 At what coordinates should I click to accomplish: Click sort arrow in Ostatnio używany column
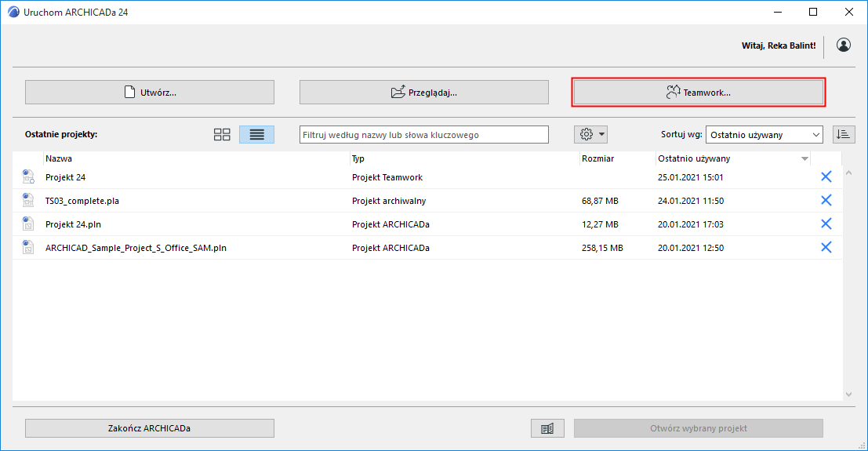805,159
